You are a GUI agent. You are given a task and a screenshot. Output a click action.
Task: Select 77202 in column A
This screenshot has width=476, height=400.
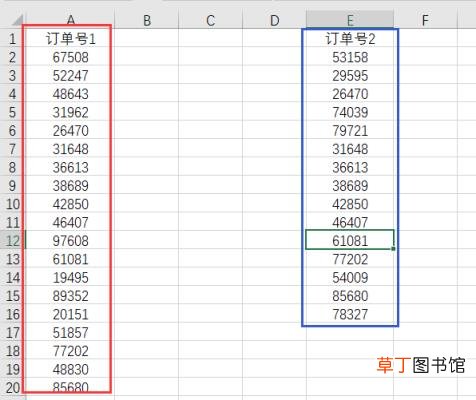pos(70,350)
